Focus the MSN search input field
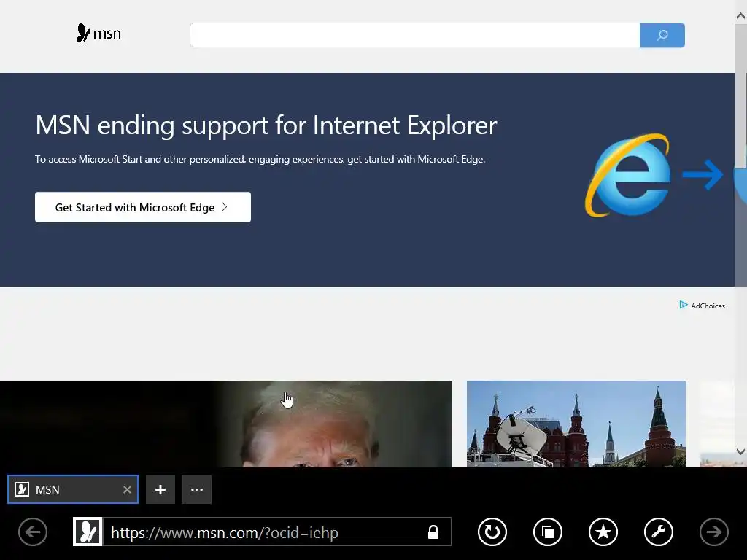Viewport: 747px width, 560px height. [x=414, y=35]
